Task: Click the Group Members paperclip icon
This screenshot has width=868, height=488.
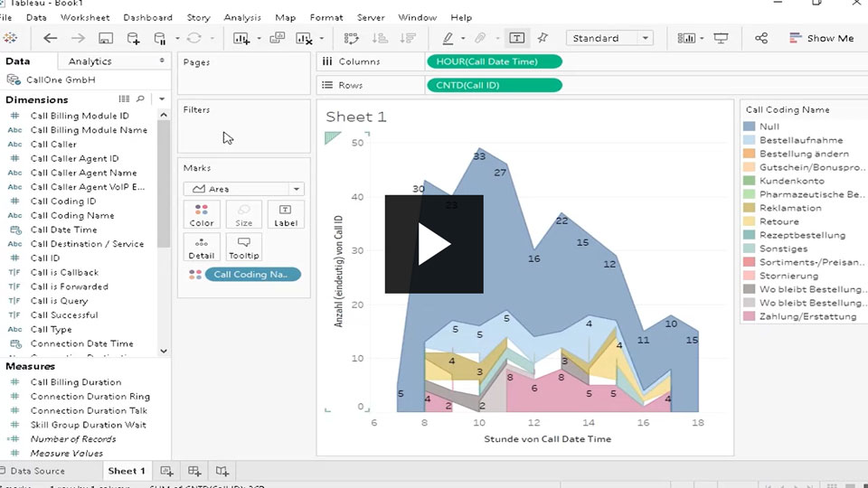Action: (480, 38)
